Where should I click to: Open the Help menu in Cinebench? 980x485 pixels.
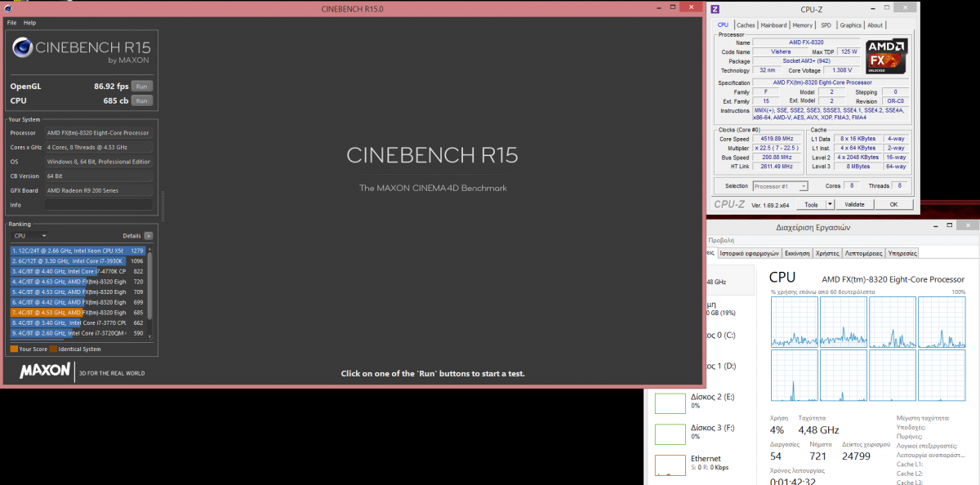click(30, 23)
